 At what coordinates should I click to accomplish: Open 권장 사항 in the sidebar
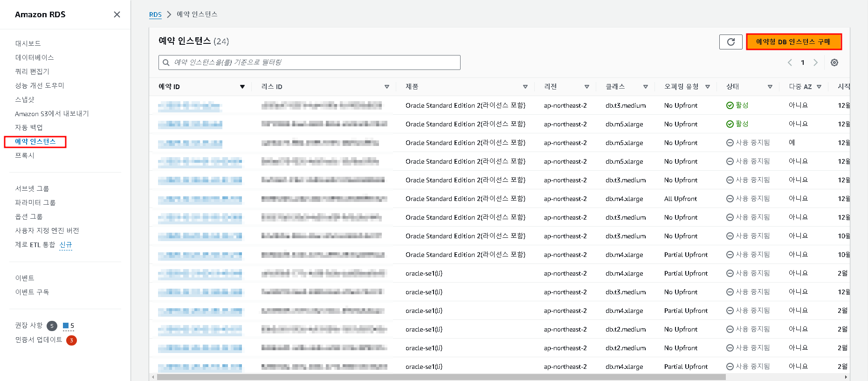[x=28, y=325]
